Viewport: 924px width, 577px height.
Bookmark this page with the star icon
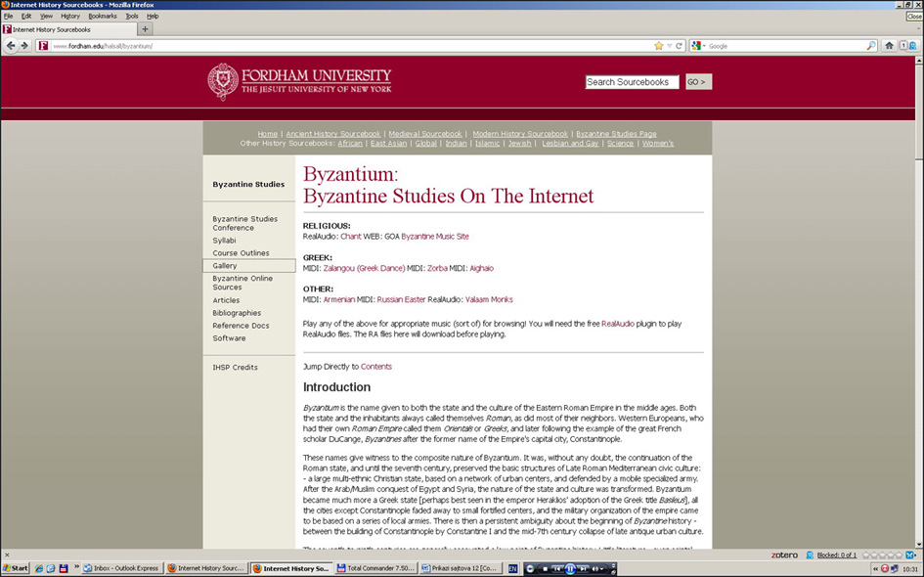click(658, 46)
